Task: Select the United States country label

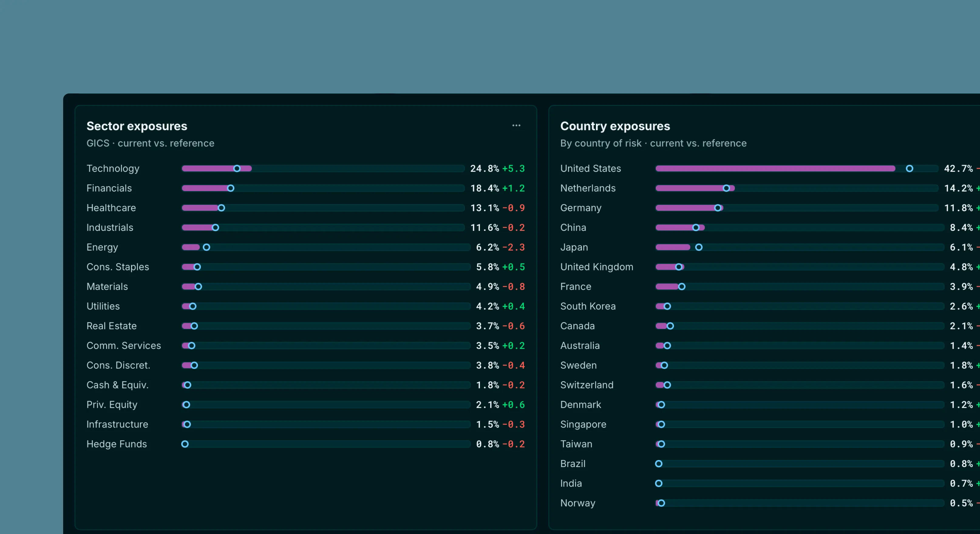Action: coord(590,168)
